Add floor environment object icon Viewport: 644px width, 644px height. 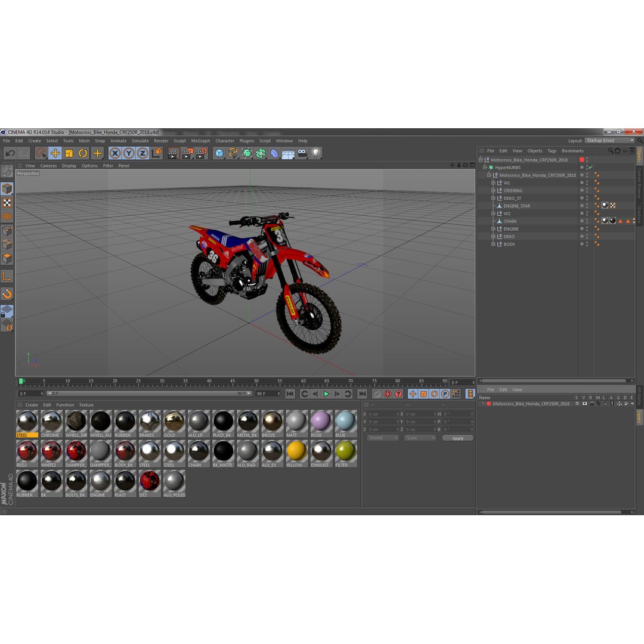coord(289,154)
